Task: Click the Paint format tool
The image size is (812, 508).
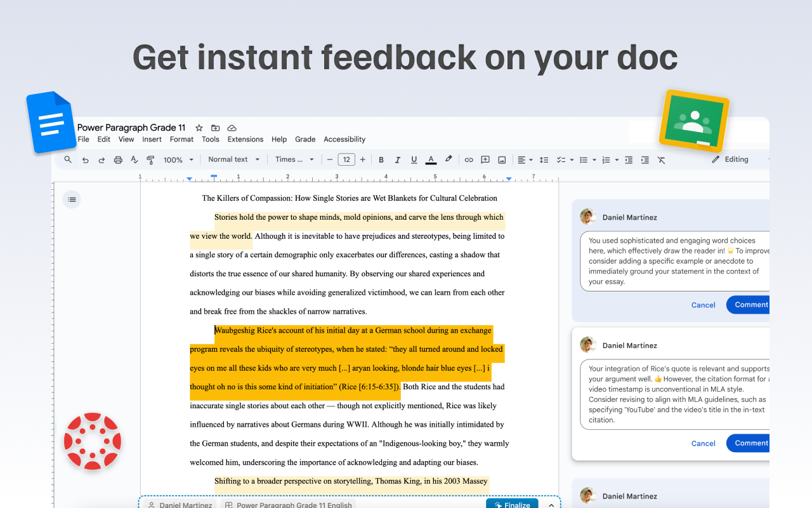Action: coord(150,159)
